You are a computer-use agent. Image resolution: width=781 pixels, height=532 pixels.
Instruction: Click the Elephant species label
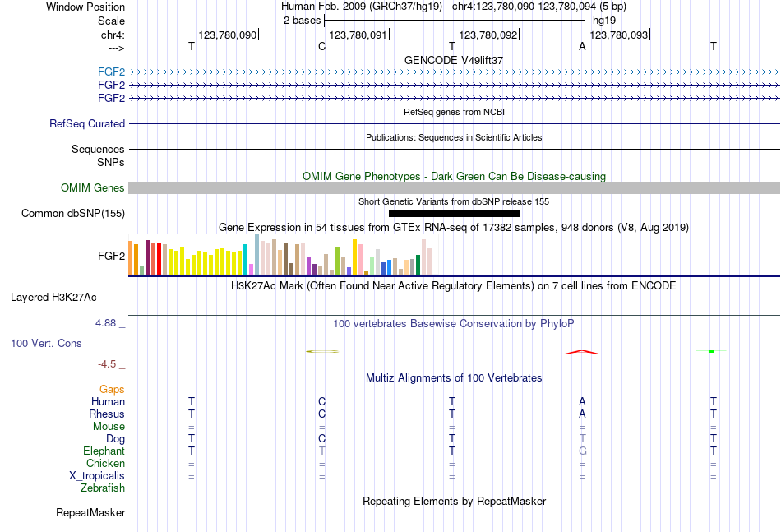(104, 451)
